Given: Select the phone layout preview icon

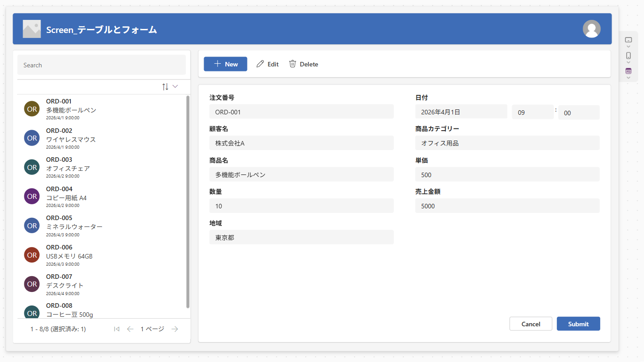Looking at the screenshot, I should [x=628, y=56].
